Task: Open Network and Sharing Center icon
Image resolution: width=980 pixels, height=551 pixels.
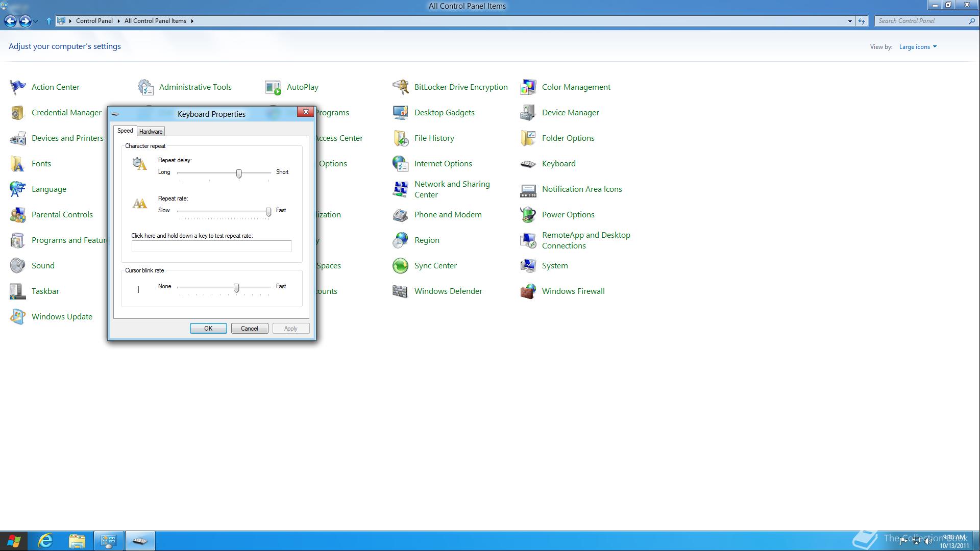Action: click(401, 189)
